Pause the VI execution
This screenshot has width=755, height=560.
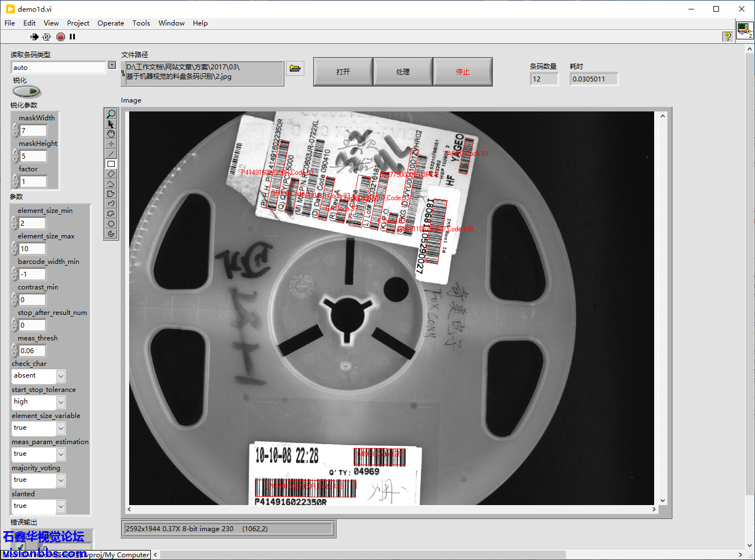pyautogui.click(x=73, y=37)
